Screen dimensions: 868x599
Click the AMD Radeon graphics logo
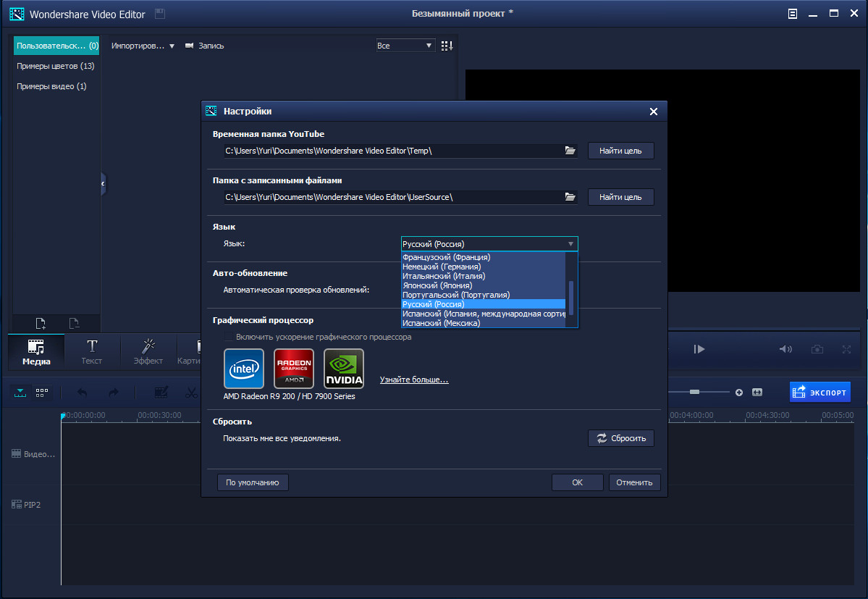[x=294, y=369]
